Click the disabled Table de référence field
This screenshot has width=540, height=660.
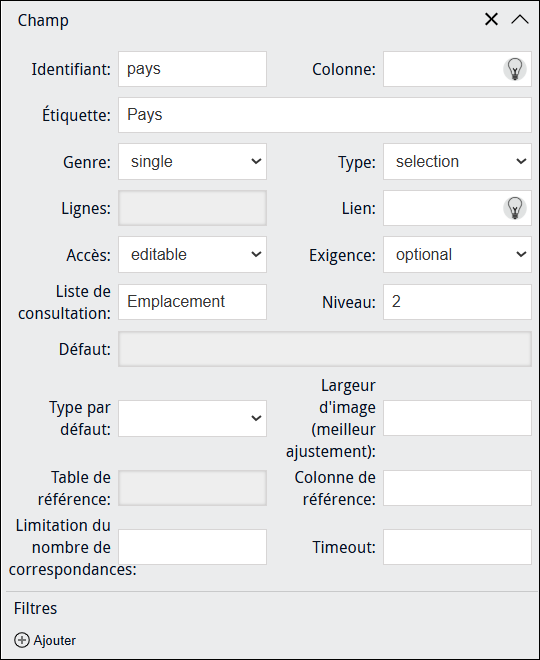click(192, 488)
